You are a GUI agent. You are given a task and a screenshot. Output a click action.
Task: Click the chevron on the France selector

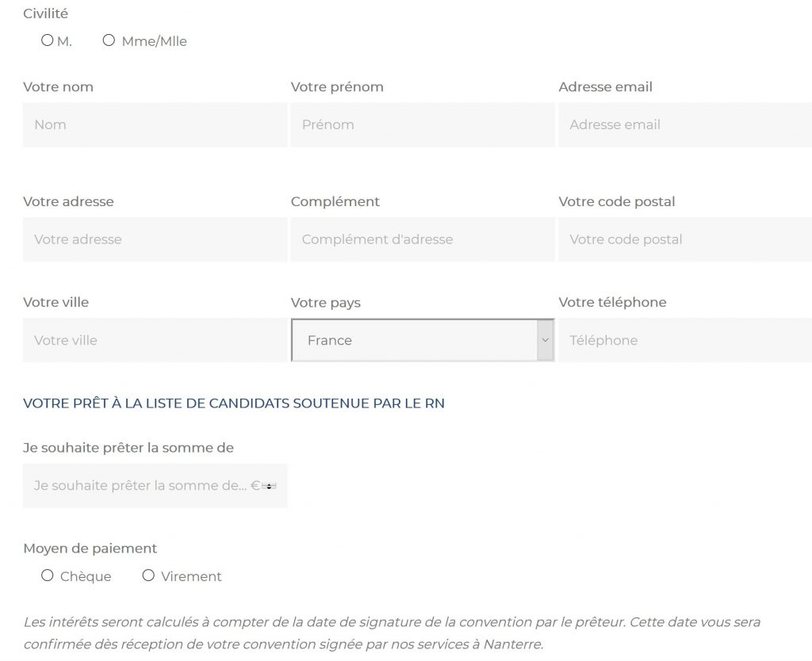click(545, 340)
